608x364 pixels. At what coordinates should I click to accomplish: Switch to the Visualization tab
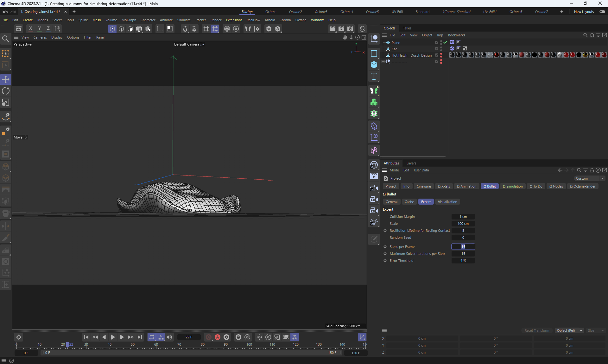[447, 202]
